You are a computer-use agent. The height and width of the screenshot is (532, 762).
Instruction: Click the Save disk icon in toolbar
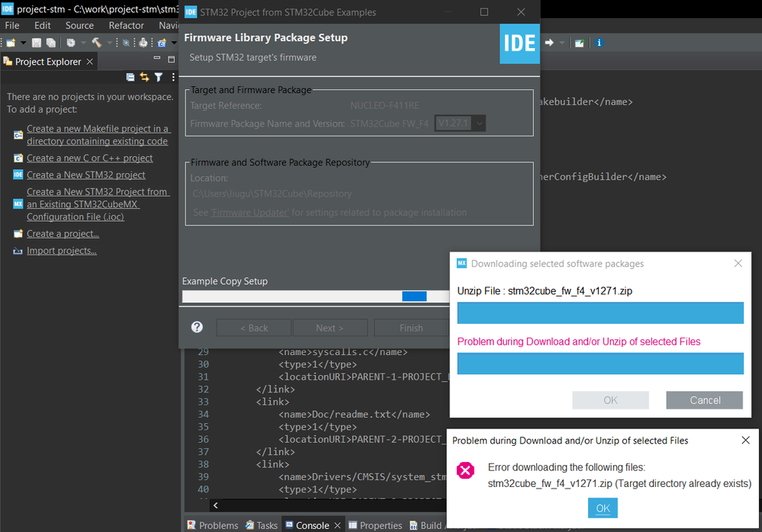(x=37, y=43)
